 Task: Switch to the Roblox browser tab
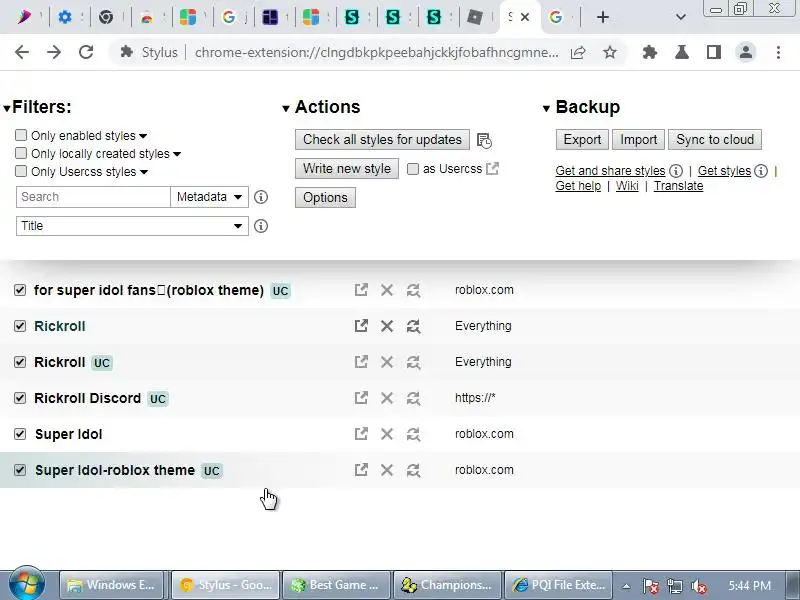474,17
